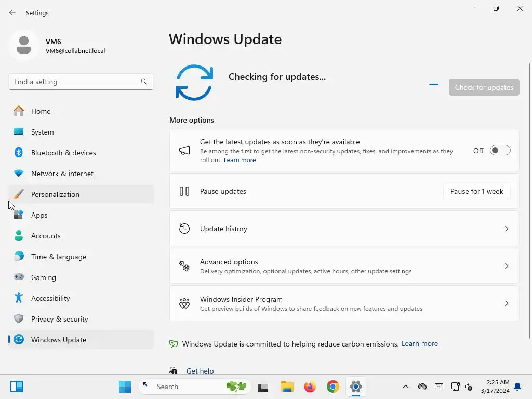532x399 pixels.
Task: Open Bluetooth & devices section
Action: [81, 152]
